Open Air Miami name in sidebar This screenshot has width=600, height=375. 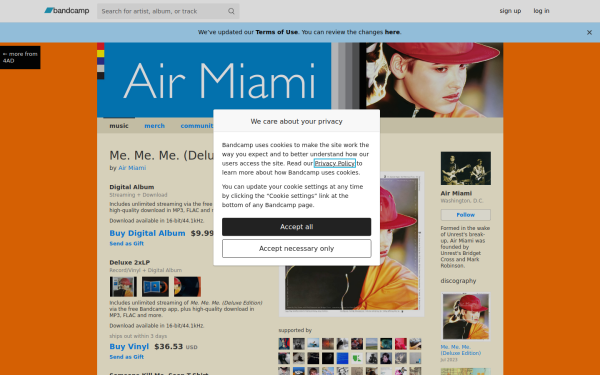click(456, 193)
